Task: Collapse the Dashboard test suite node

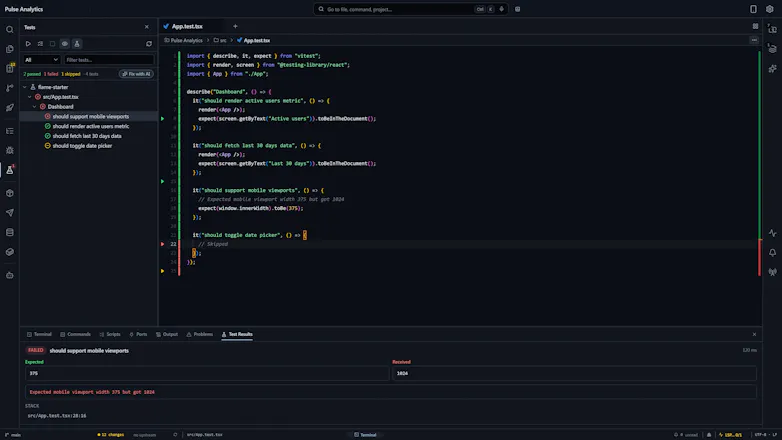Action: (x=34, y=107)
